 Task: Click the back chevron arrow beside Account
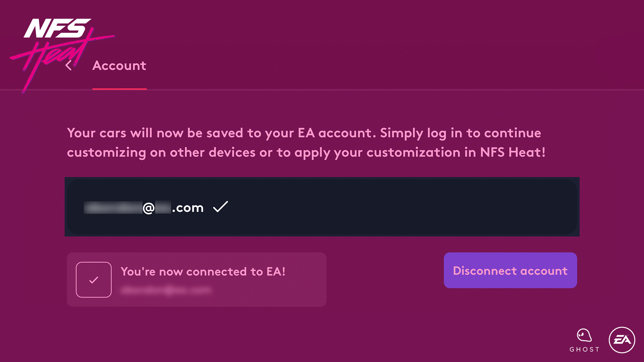(x=68, y=65)
